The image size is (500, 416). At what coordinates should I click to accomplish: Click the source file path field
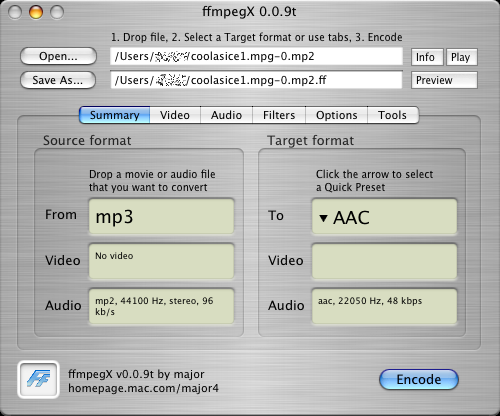256,56
